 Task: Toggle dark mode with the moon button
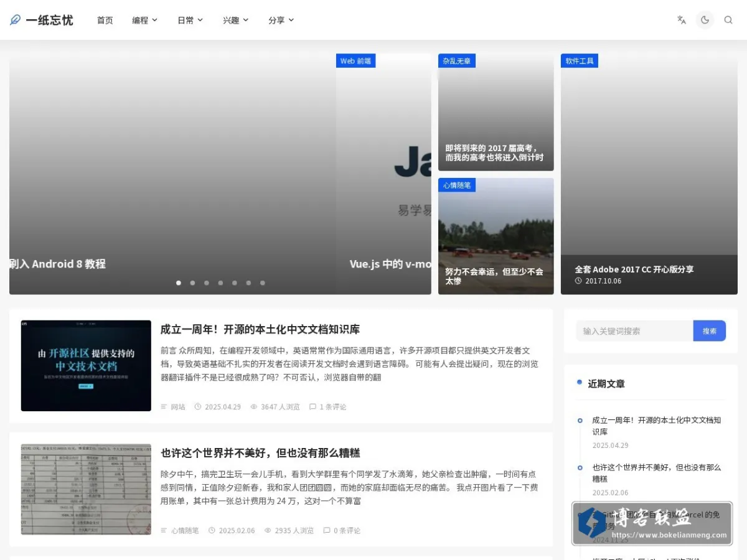(705, 20)
